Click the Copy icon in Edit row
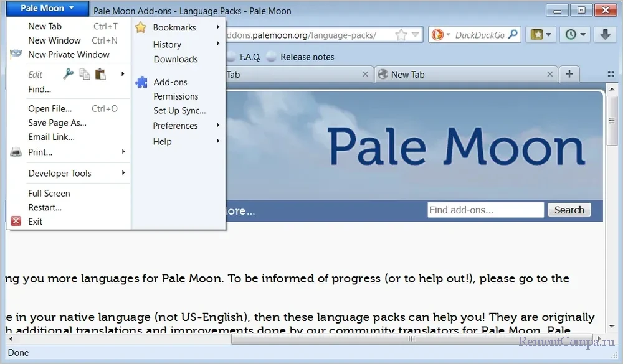The image size is (623, 364). [x=85, y=74]
